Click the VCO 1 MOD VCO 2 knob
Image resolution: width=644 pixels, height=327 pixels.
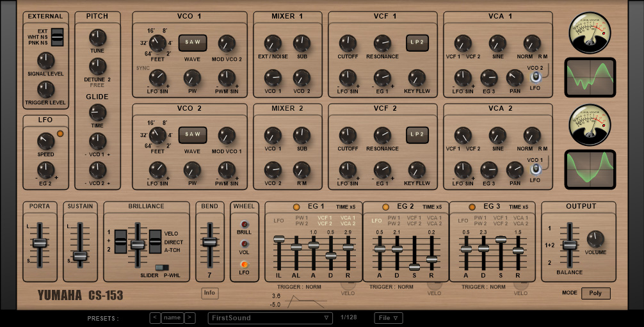pyautogui.click(x=227, y=43)
